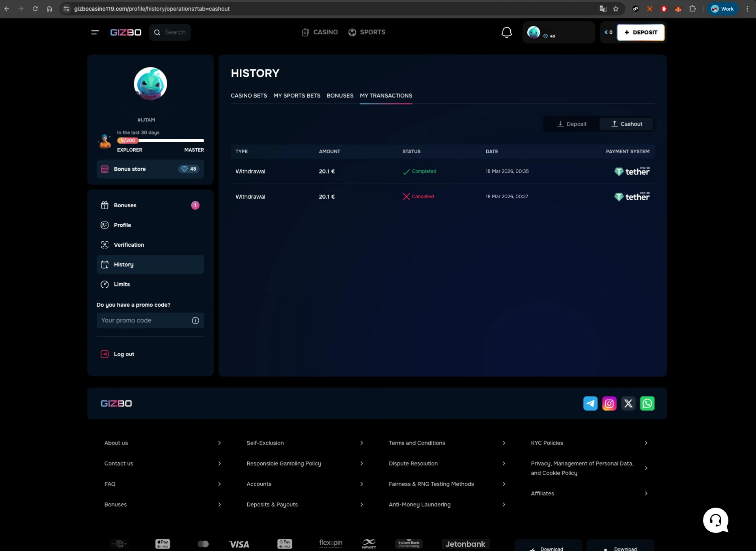756x551 pixels.
Task: Switch to the Deposit transactions toggle
Action: pos(571,124)
